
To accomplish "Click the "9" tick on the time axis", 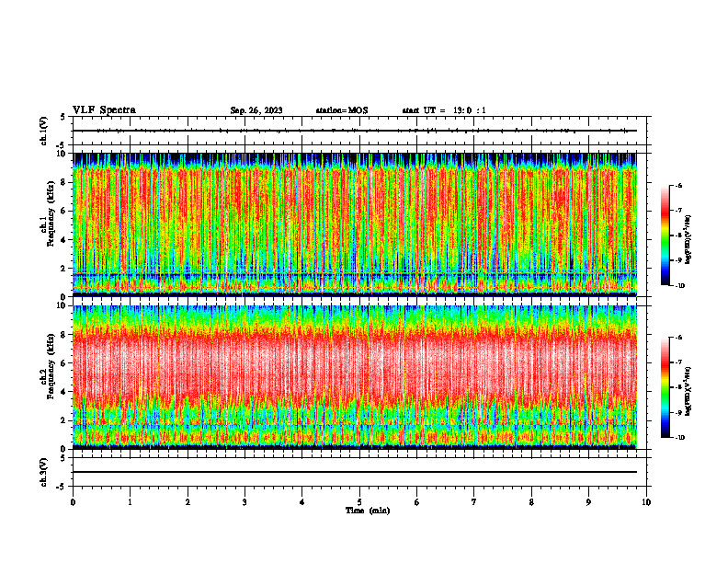I will tap(588, 502).
